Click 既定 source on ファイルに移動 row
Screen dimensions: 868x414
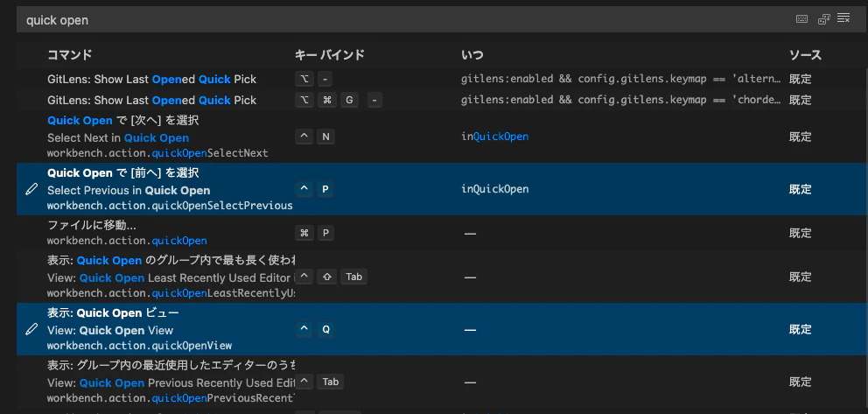point(800,233)
